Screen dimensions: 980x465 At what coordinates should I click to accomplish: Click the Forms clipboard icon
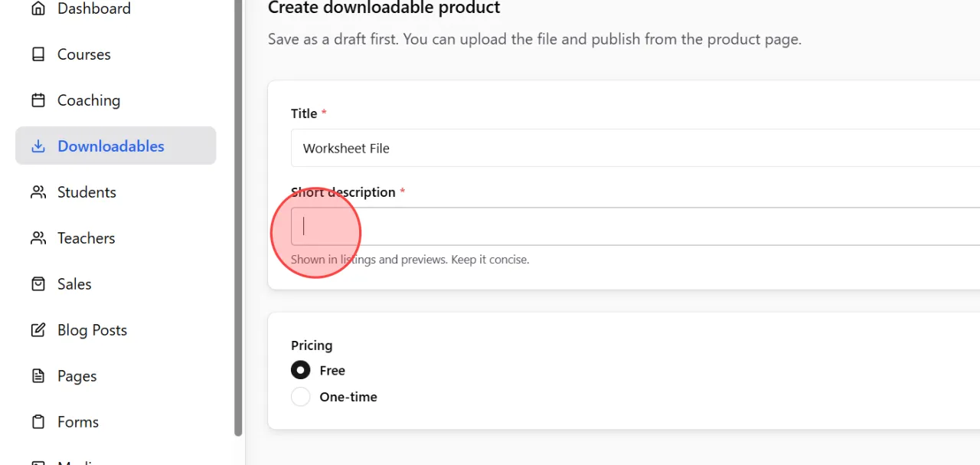coord(38,422)
